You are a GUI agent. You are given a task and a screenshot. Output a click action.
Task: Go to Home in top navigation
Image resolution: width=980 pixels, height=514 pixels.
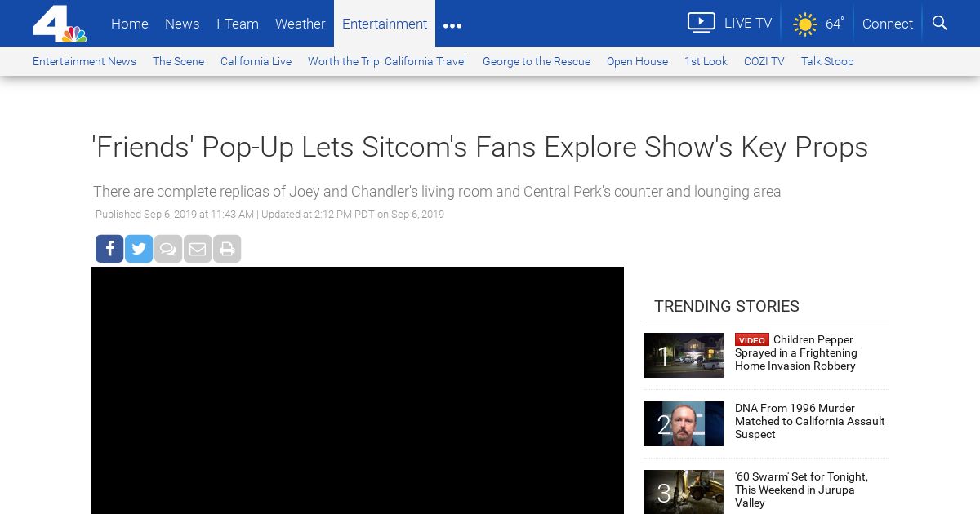(x=130, y=24)
